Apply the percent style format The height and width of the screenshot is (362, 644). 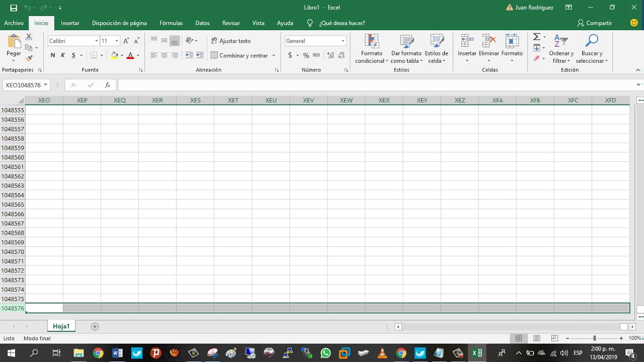point(306,55)
